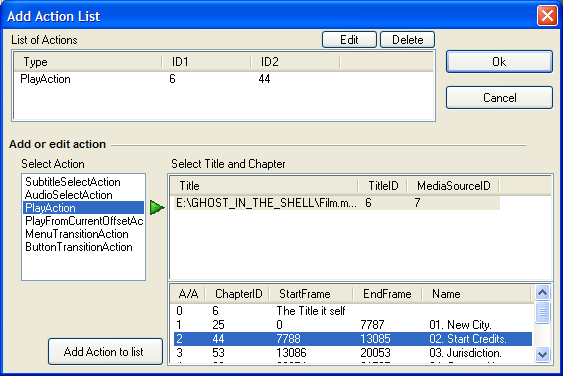This screenshot has height=376, width=563.
Task: Click EndFrame value 7787
Action: pyautogui.click(x=372, y=325)
